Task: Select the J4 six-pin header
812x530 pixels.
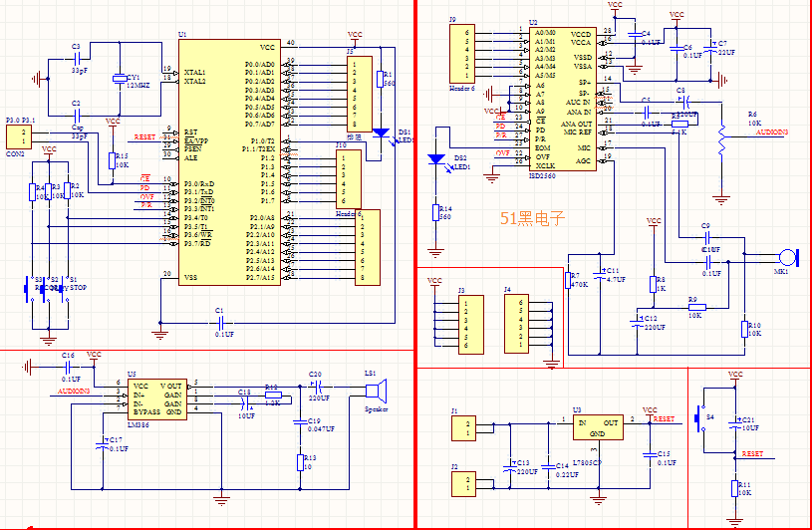Action: click(516, 324)
